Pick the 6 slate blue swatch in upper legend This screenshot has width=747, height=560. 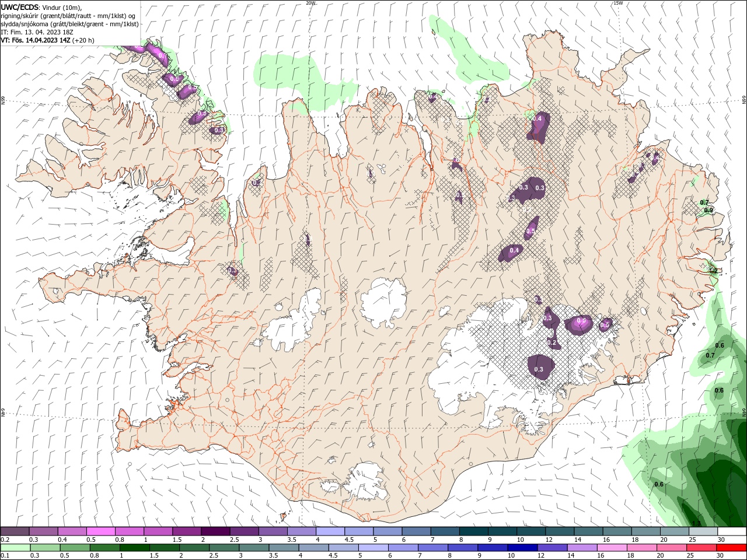pyautogui.click(x=416, y=531)
